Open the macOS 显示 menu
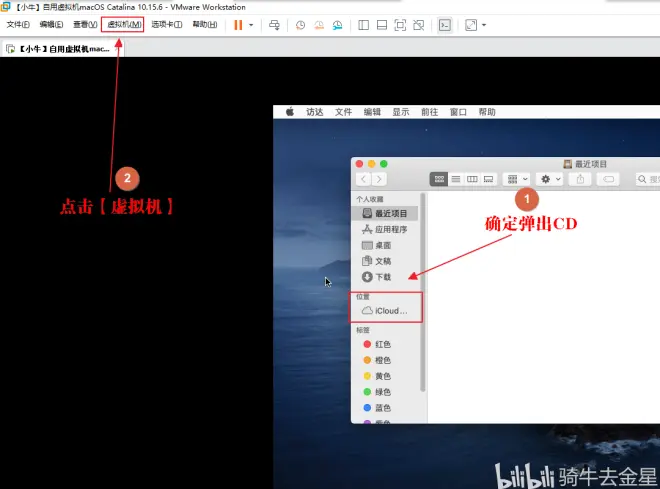 pyautogui.click(x=401, y=112)
